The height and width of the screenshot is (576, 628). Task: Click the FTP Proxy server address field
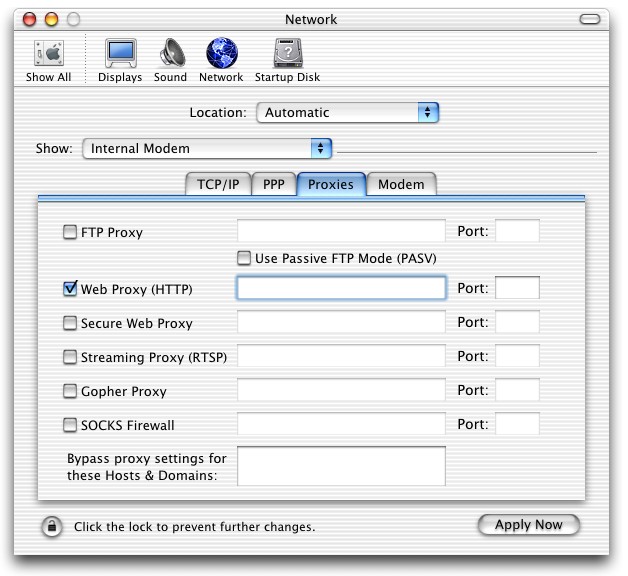[341, 231]
